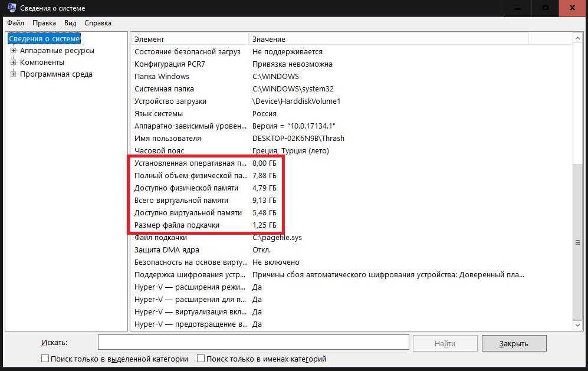The image size is (588, 371).
Task: Select the Доступно виртуальной памяти row
Action: point(352,213)
